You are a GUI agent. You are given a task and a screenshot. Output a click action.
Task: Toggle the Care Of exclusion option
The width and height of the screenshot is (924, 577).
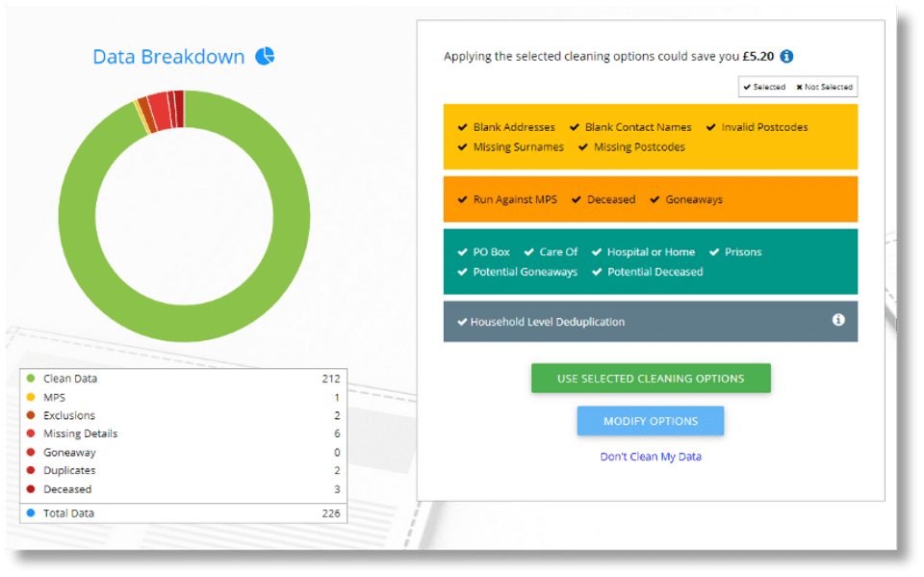pyautogui.click(x=551, y=252)
